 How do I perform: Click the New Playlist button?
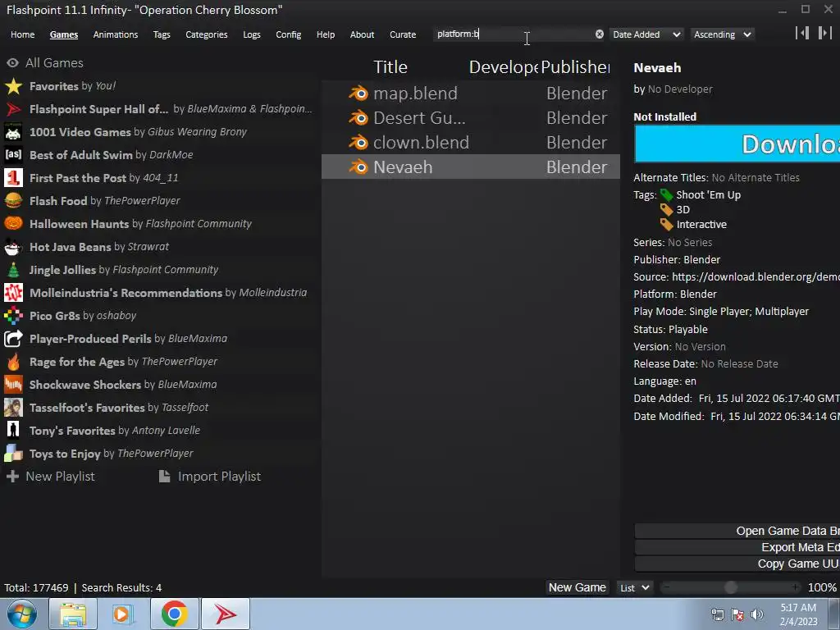(x=50, y=477)
